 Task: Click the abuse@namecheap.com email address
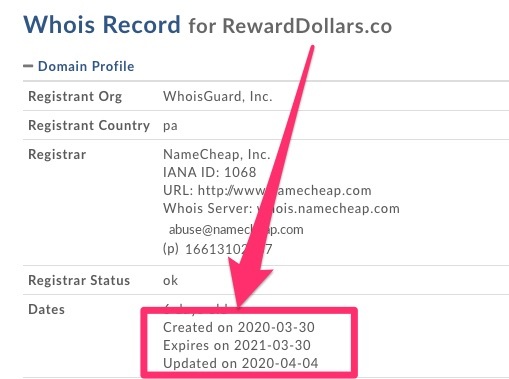click(236, 229)
